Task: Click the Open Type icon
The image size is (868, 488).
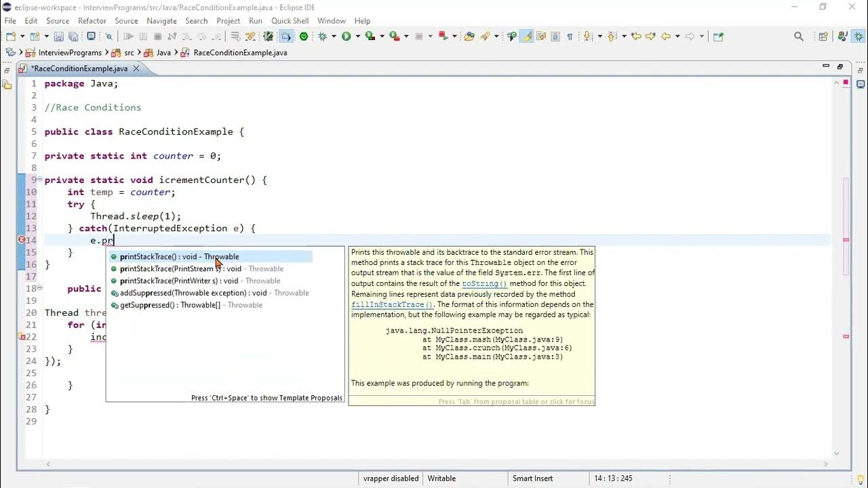Action: point(469,37)
